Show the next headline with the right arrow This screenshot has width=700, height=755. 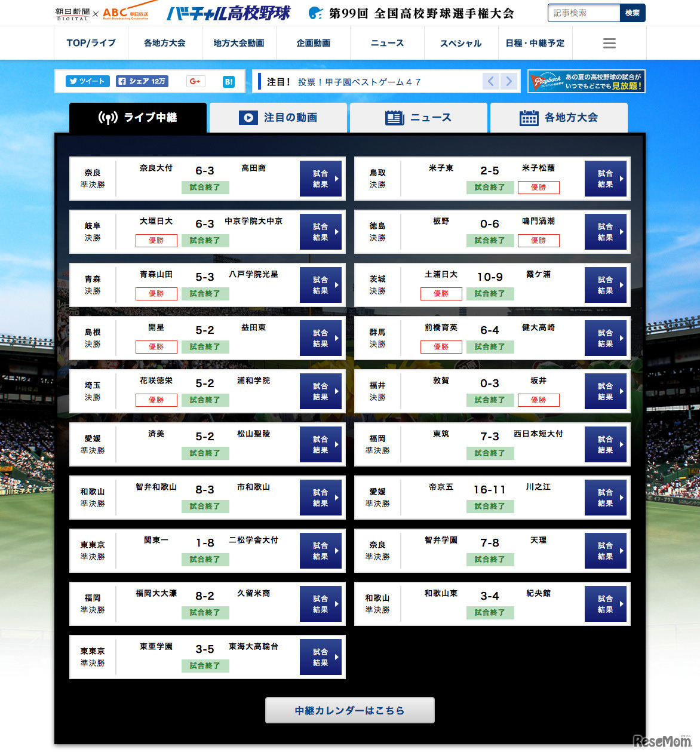click(509, 81)
